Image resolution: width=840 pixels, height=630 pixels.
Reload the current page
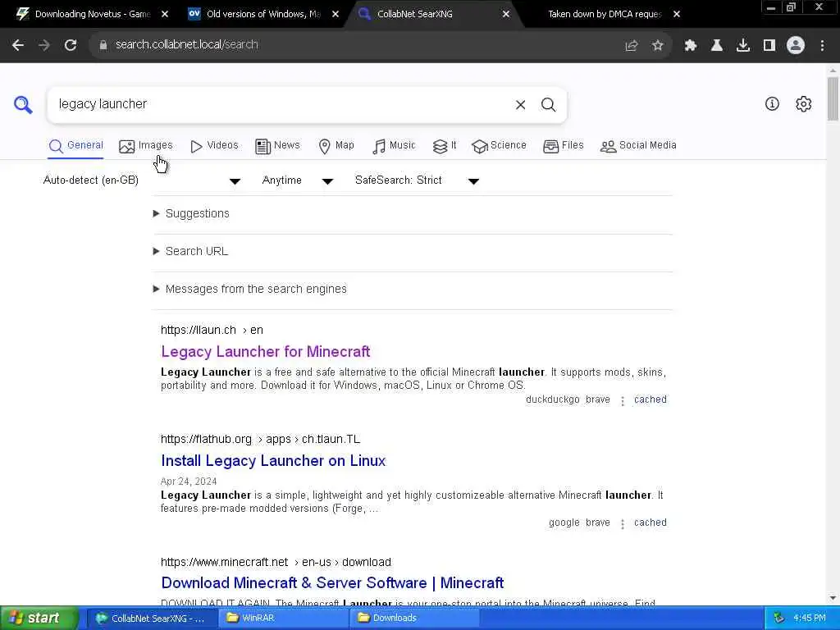[x=71, y=45]
